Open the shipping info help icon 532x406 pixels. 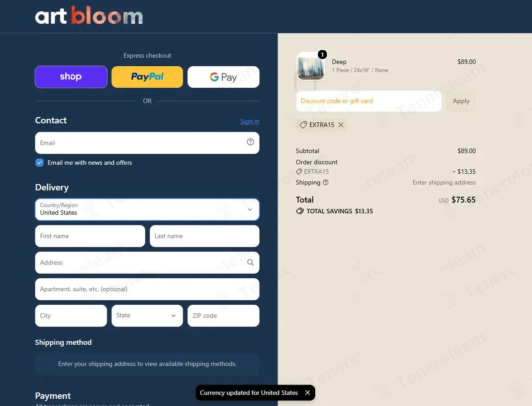(x=326, y=182)
